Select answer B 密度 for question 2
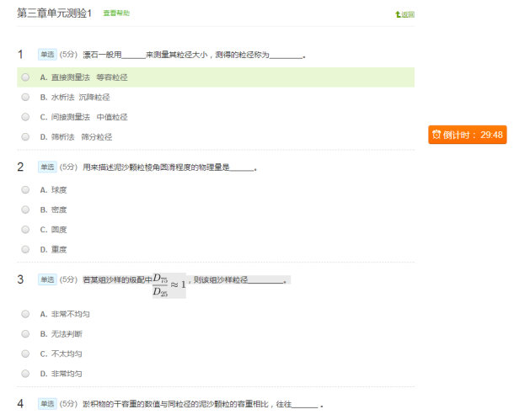 pos(25,210)
